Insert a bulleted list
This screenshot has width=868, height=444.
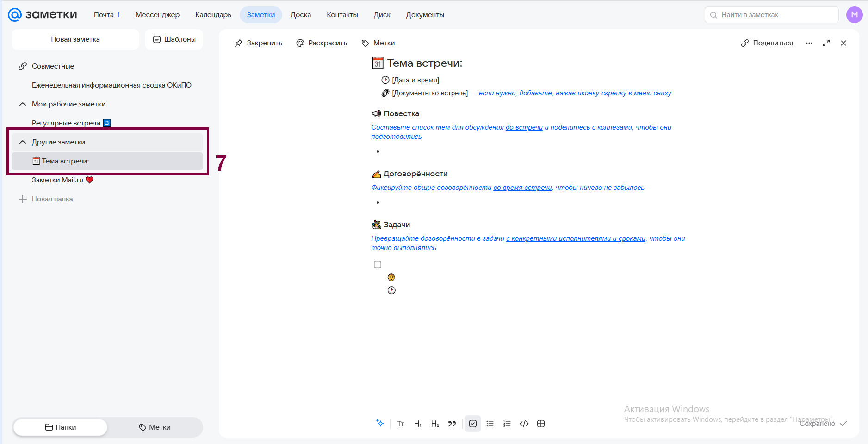coord(490,424)
